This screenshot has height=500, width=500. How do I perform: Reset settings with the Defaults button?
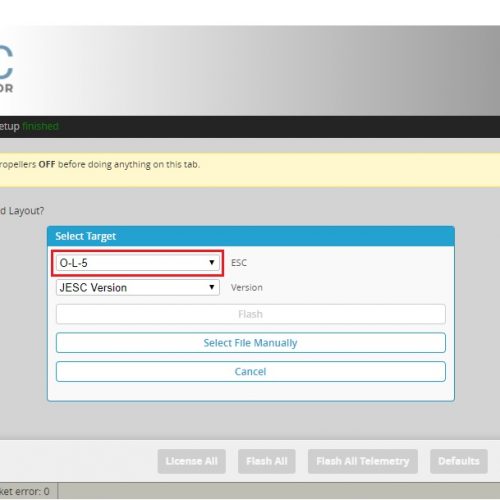[459, 461]
